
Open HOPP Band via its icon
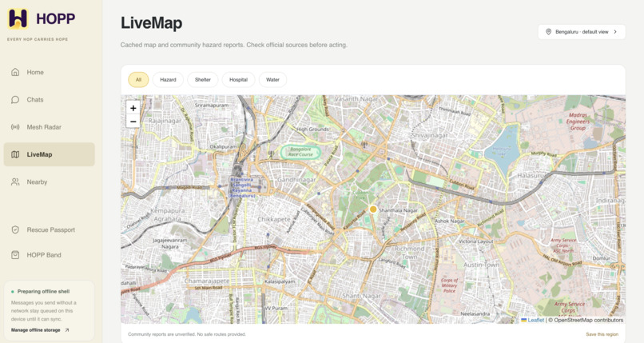click(15, 255)
